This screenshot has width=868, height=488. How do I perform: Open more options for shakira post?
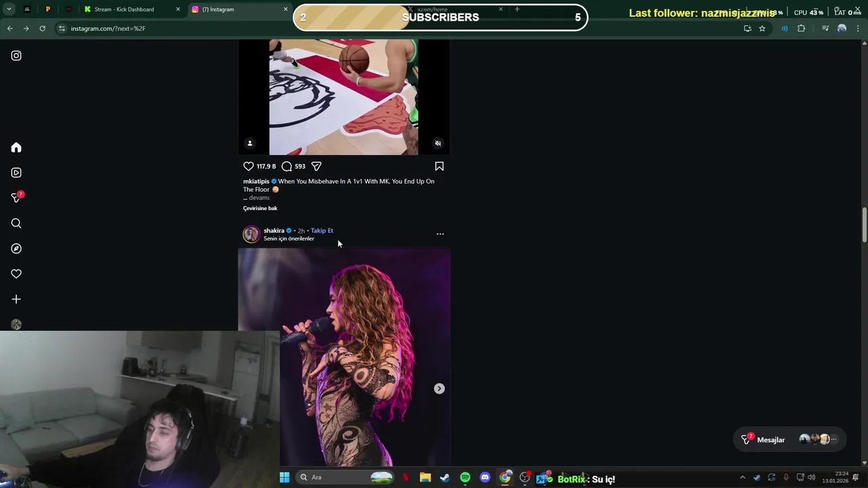pos(440,234)
